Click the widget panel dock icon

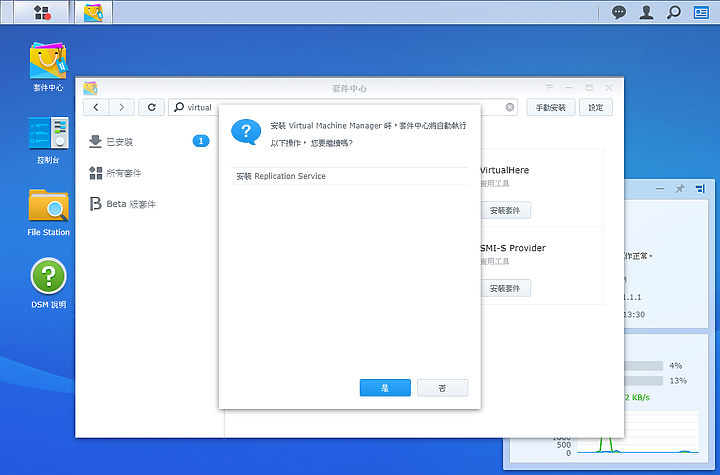(700, 188)
